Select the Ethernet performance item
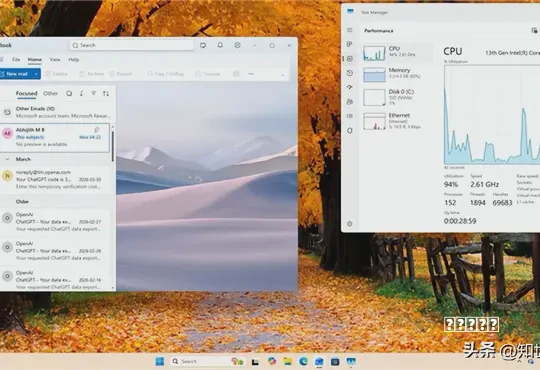 (397, 121)
